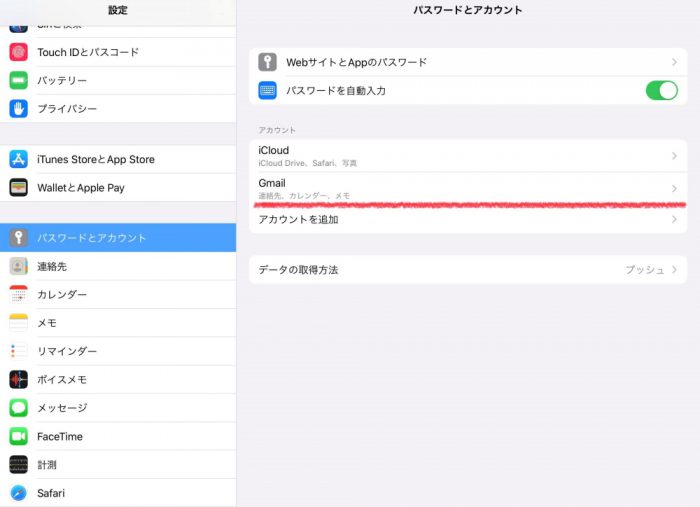The height and width of the screenshot is (507, 700).
Task: Tap the key icon in the sidebar
Action: click(x=18, y=237)
